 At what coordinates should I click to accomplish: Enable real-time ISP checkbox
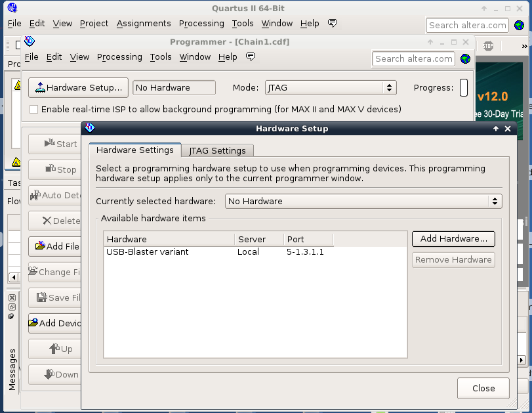pos(34,109)
